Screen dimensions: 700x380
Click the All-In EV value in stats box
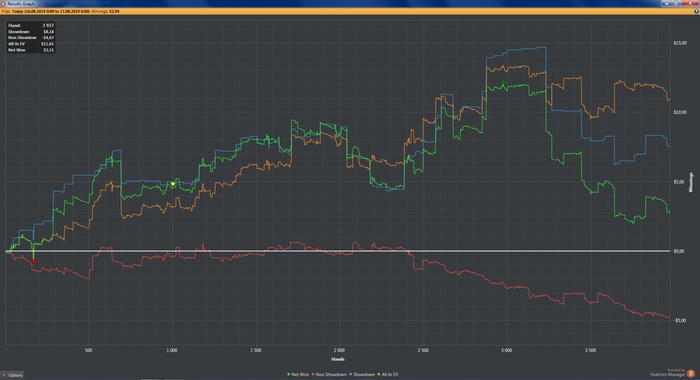pyautogui.click(x=47, y=44)
